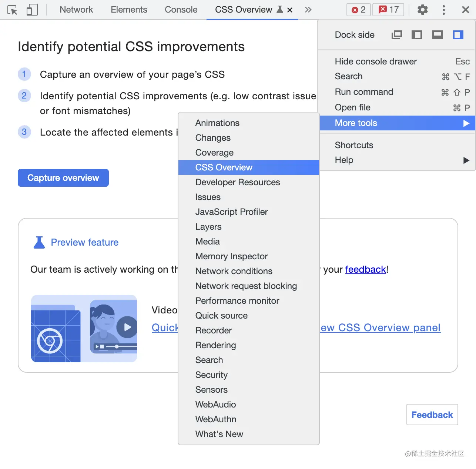The height and width of the screenshot is (469, 476).
Task: Dock DevTools to the bottom
Action: coord(438,35)
